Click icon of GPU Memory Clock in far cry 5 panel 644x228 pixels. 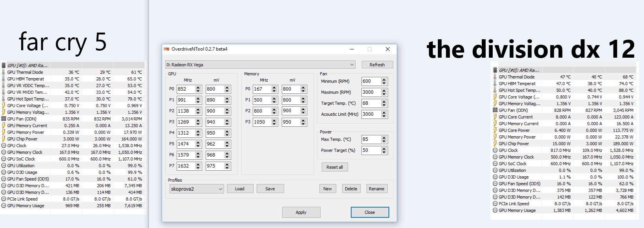coord(4,152)
